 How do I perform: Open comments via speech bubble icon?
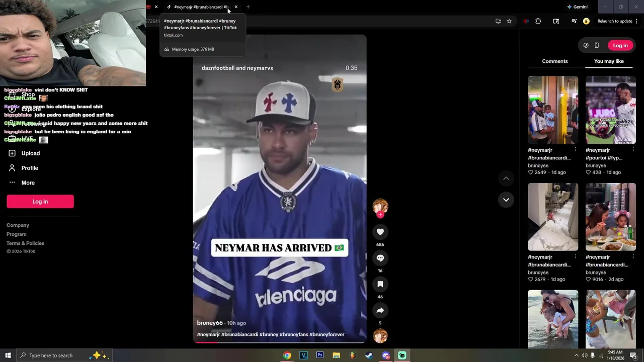380,258
